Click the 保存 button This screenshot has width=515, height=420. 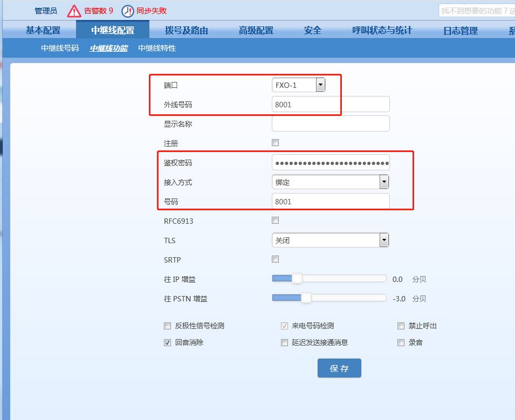pyautogui.click(x=339, y=368)
